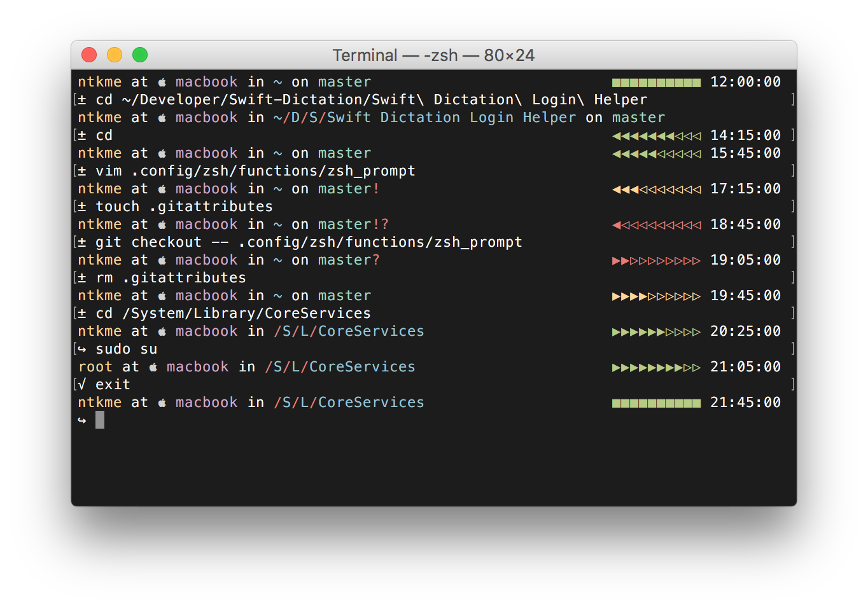
Task: Click branch status text 'master?'
Action: pyautogui.click(x=349, y=260)
